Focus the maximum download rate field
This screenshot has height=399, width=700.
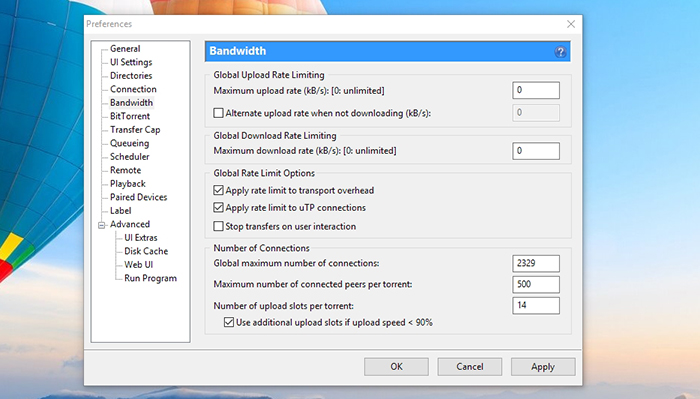(536, 151)
